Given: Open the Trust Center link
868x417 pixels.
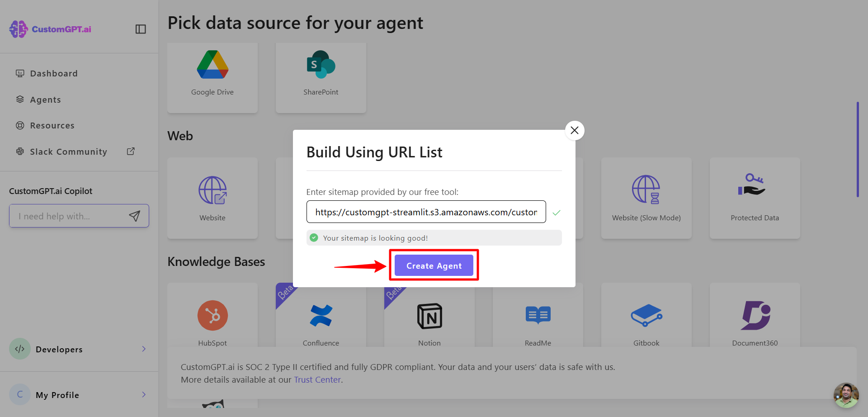Looking at the screenshot, I should pyautogui.click(x=317, y=380).
